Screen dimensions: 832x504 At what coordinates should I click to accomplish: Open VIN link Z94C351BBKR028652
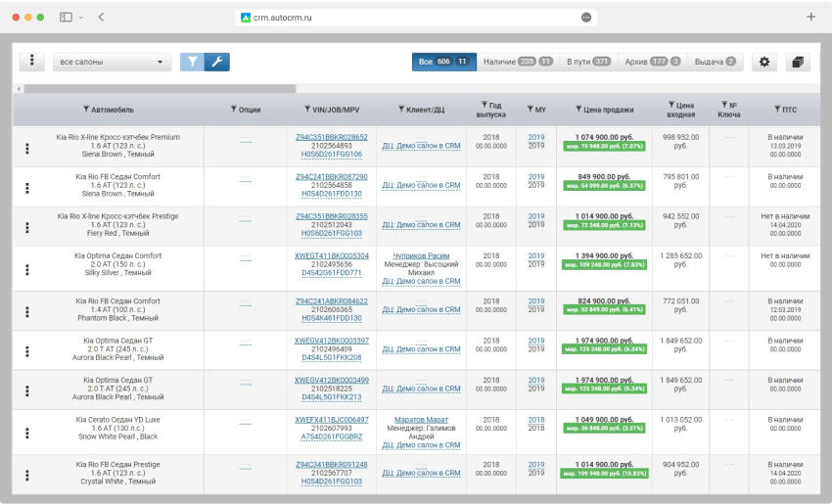[331, 137]
